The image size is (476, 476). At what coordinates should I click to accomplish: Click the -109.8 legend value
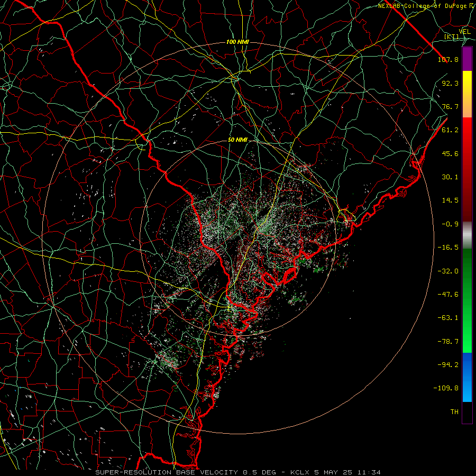click(x=446, y=388)
